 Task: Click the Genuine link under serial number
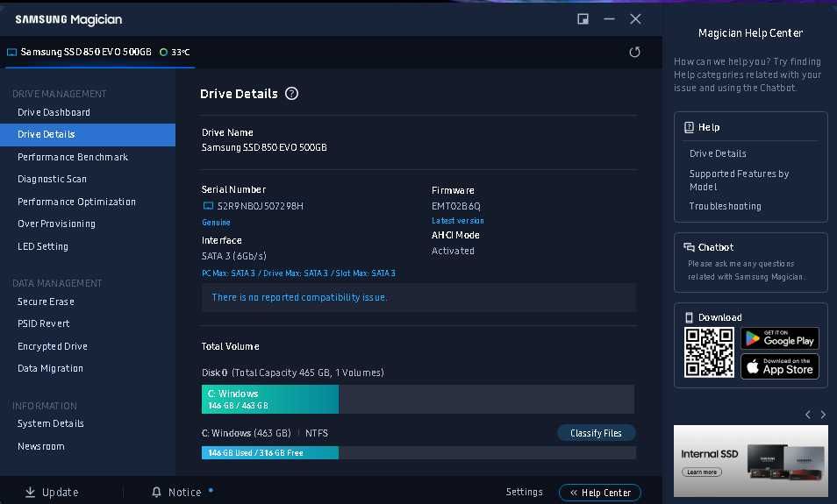point(216,223)
